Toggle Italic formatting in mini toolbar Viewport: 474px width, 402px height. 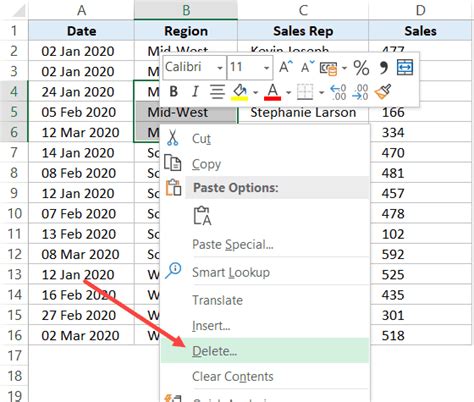pyautogui.click(x=195, y=91)
